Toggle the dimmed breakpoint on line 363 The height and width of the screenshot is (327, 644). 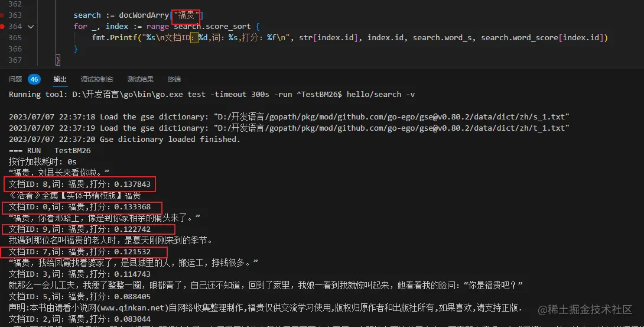[x=2, y=15]
